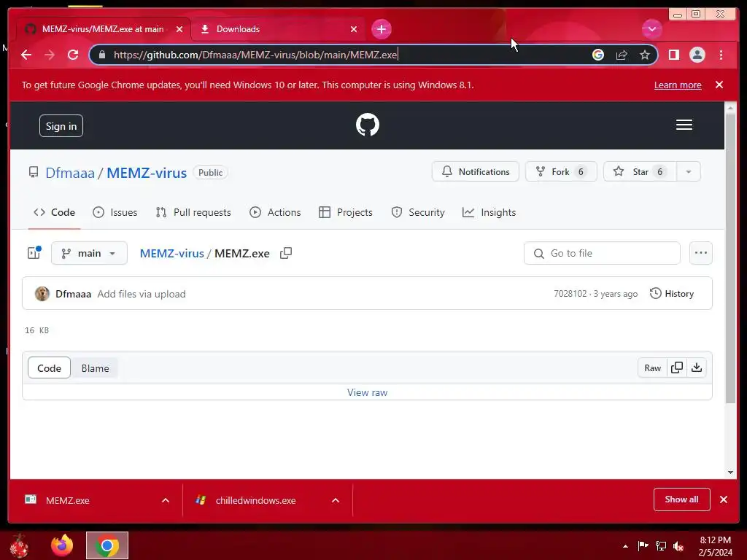Open the file more options ellipsis

pyautogui.click(x=701, y=253)
